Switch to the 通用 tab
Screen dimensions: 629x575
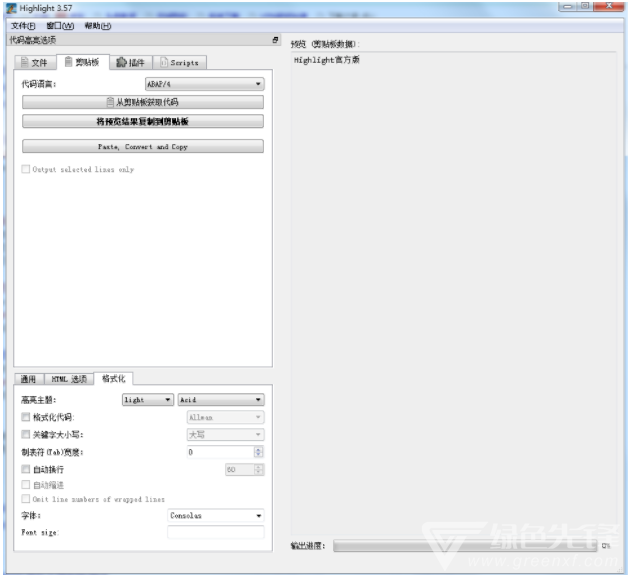coord(28,379)
